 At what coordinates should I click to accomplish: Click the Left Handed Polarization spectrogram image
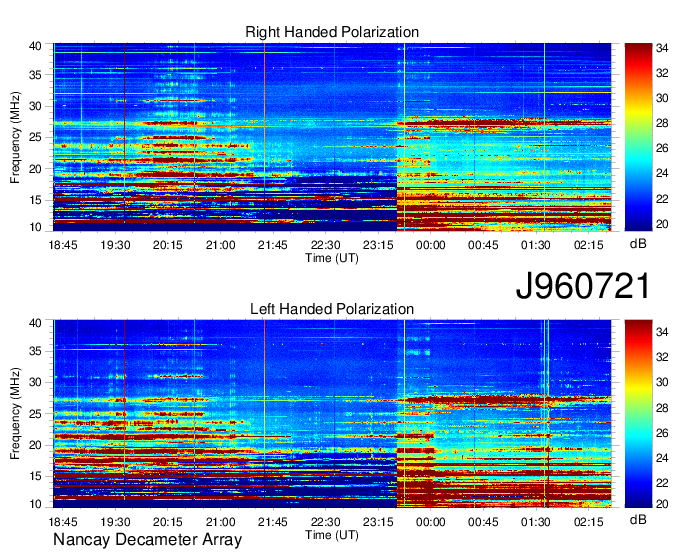(332, 414)
